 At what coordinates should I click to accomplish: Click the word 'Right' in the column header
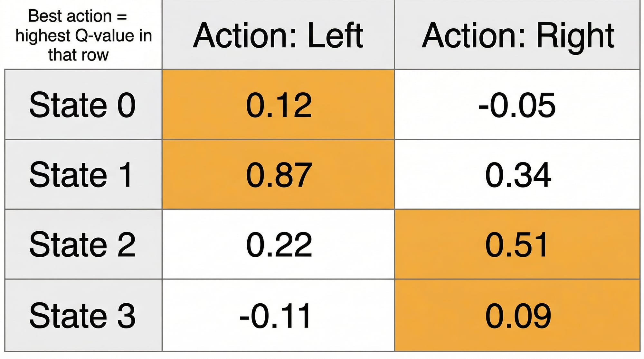click(575, 35)
